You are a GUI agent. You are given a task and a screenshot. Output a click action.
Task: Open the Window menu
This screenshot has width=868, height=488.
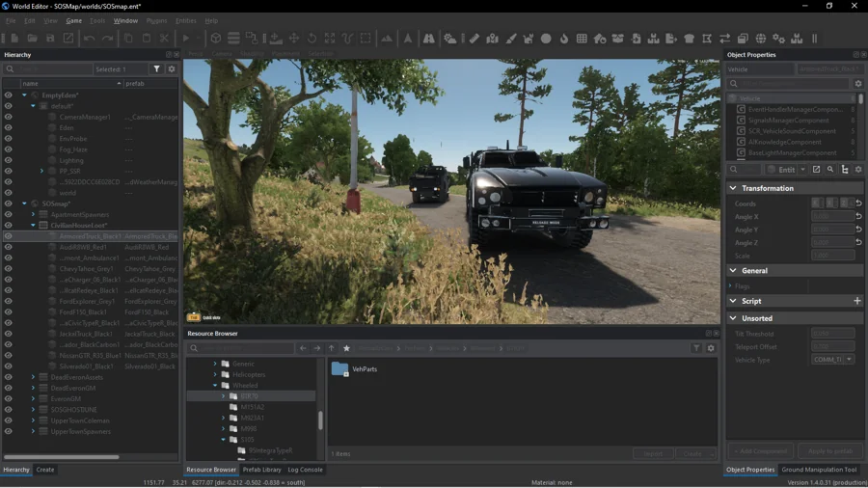point(125,20)
